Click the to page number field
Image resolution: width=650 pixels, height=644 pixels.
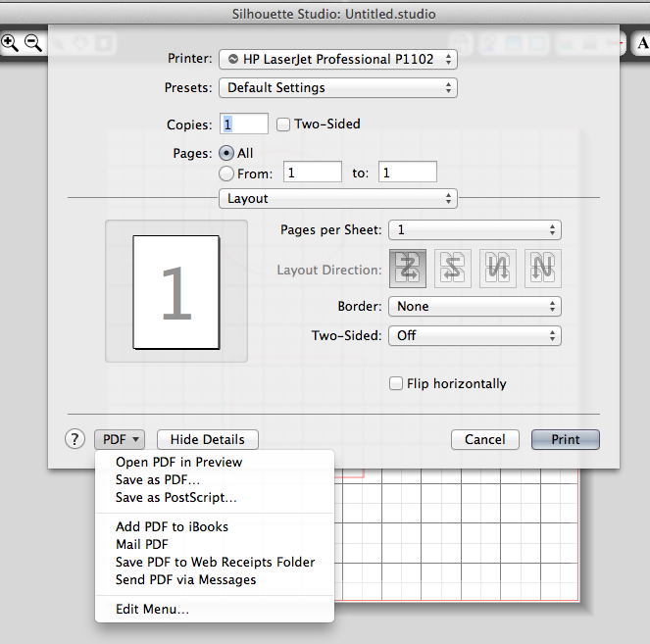[408, 172]
